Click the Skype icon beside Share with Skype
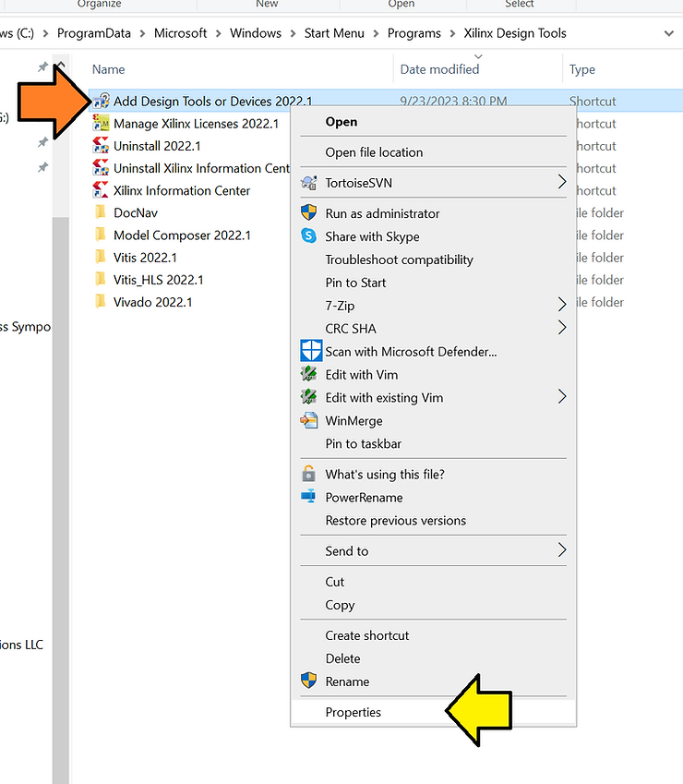This screenshot has height=784, width=683. (309, 236)
